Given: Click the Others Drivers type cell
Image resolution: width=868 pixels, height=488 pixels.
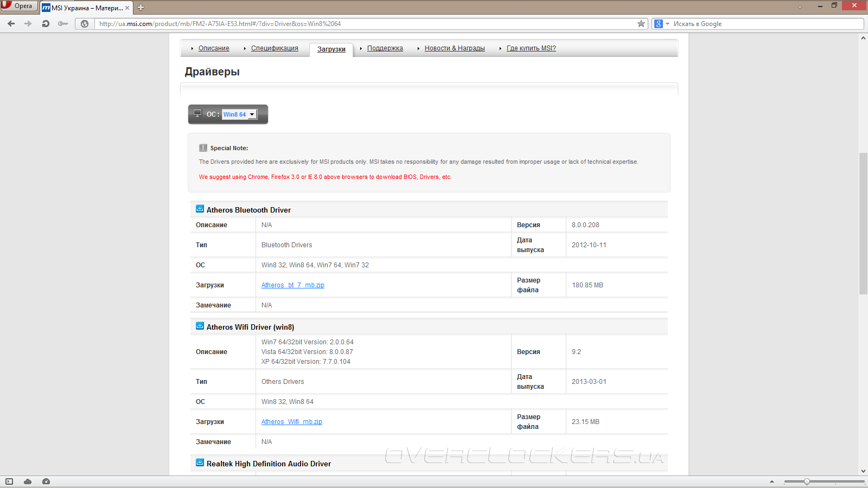Looking at the screenshot, I should 283,382.
